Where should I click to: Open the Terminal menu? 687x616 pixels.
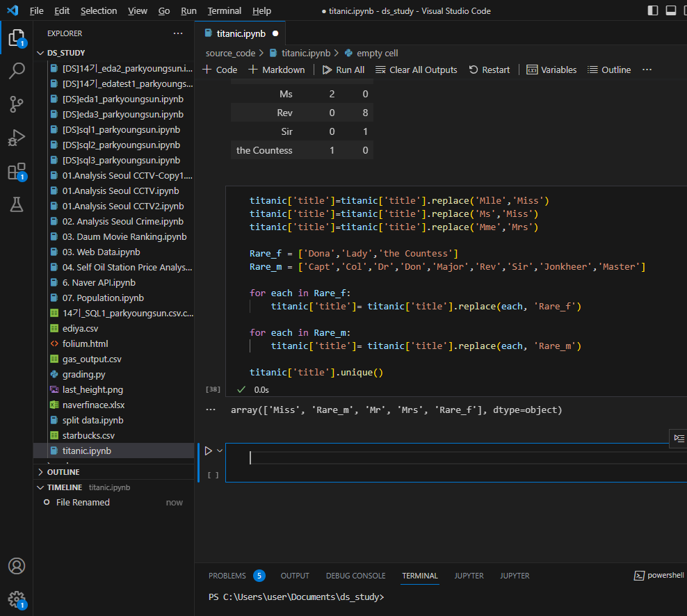point(225,10)
